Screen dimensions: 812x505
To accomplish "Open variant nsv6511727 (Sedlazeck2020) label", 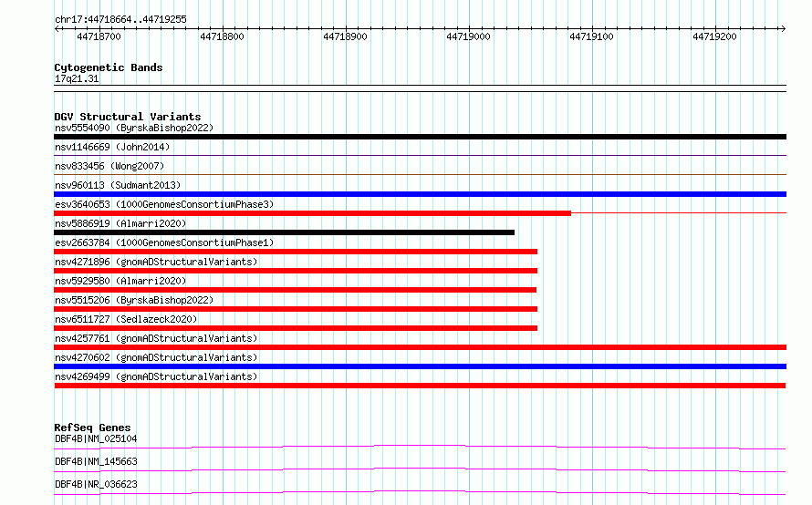I will coord(126,319).
